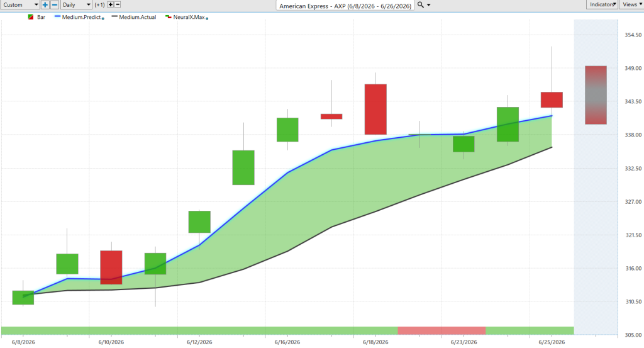Click the Bar legend icon
Screen dimensions: 644x348
pyautogui.click(x=30, y=17)
